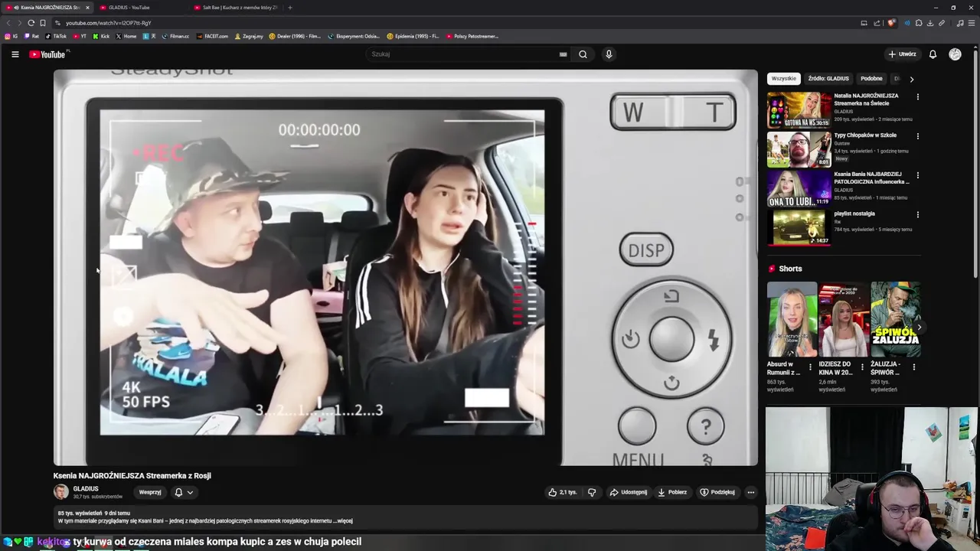Image resolution: width=980 pixels, height=551 pixels.
Task: Start voice search with microphone icon
Action: (609, 54)
